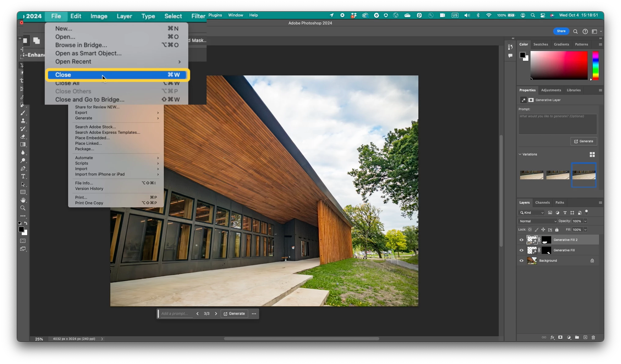The width and height of the screenshot is (621, 364).
Task: Select the first variation thumbnail
Action: (531, 175)
